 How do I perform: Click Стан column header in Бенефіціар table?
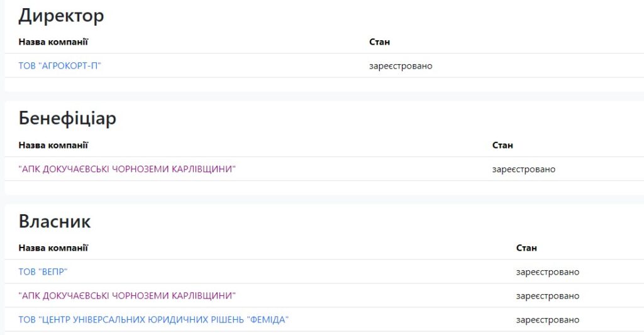[x=502, y=145]
